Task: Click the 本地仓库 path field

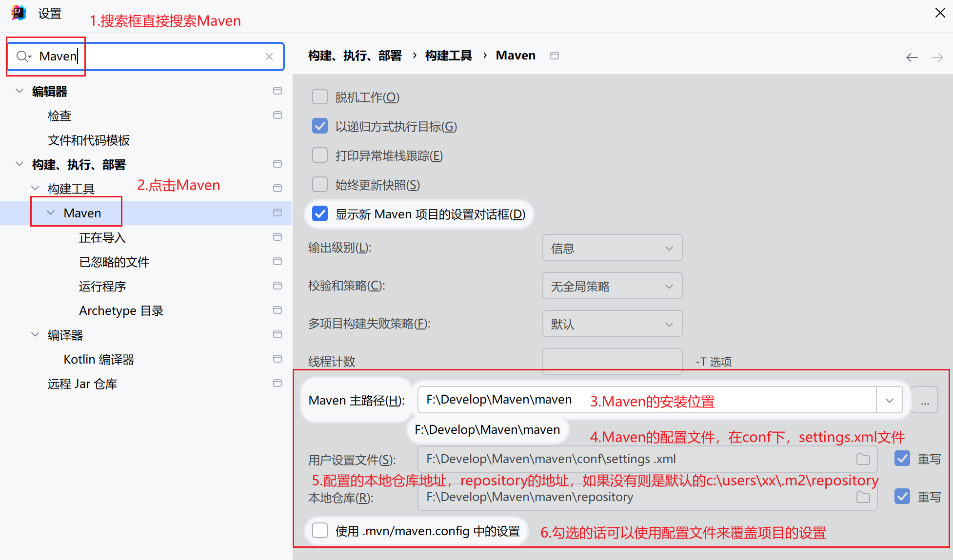Action: coord(647,497)
